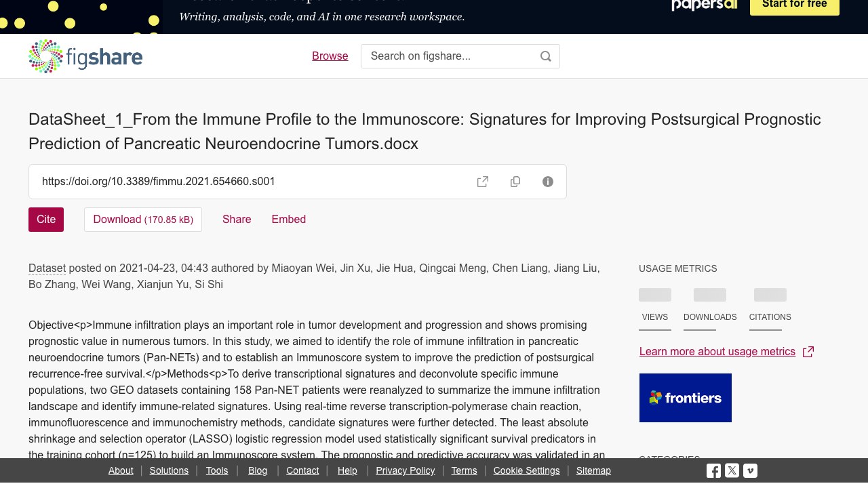Open figshare Vimeo icon in footer

tap(750, 470)
